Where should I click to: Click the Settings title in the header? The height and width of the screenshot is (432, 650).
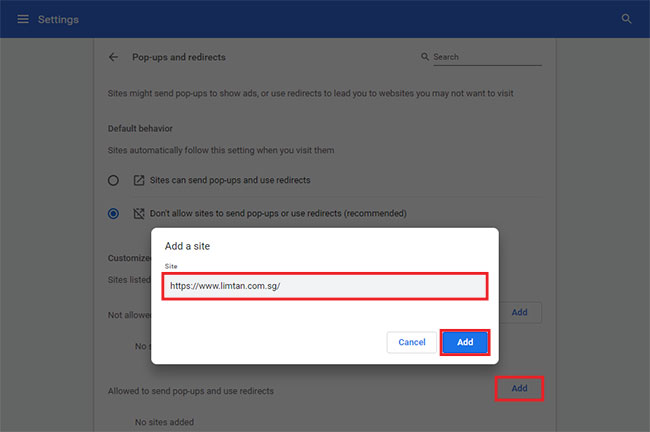click(58, 19)
